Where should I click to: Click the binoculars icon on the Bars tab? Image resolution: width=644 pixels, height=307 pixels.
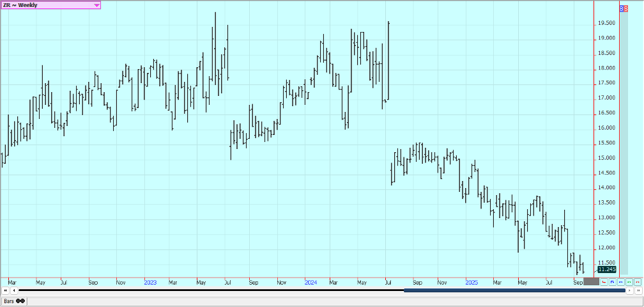tap(20, 301)
